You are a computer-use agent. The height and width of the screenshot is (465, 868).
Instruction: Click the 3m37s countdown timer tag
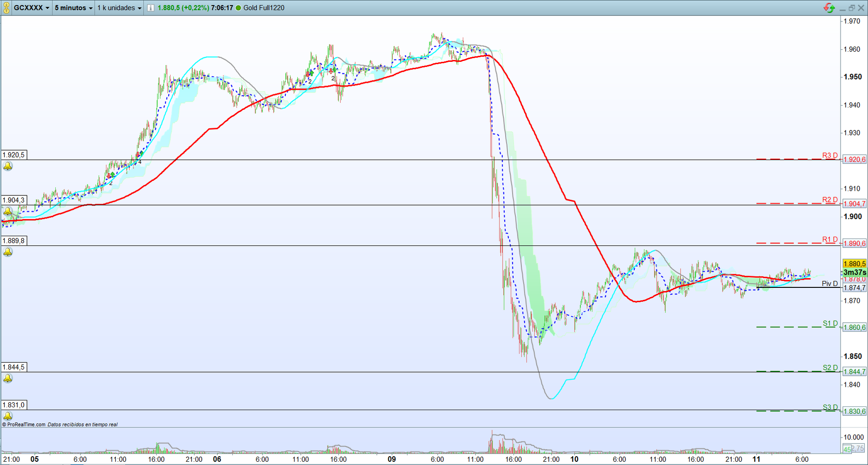(855, 272)
